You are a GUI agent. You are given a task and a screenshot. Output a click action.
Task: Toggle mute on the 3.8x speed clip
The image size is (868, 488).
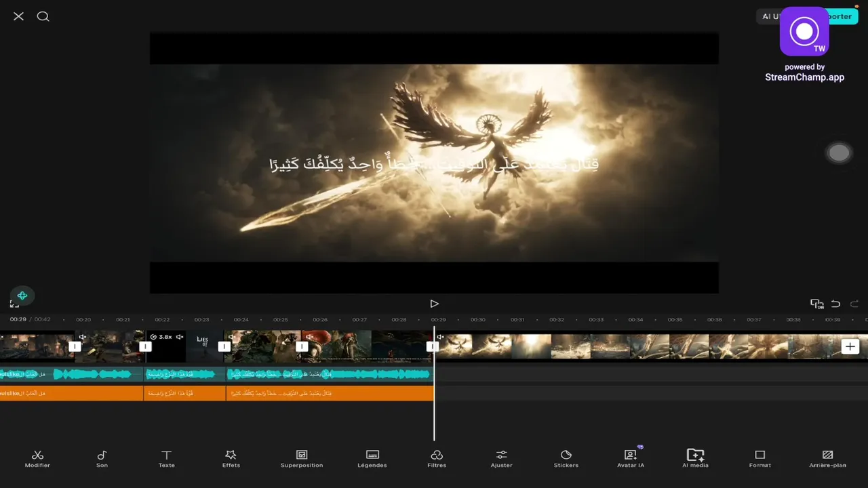pos(179,337)
